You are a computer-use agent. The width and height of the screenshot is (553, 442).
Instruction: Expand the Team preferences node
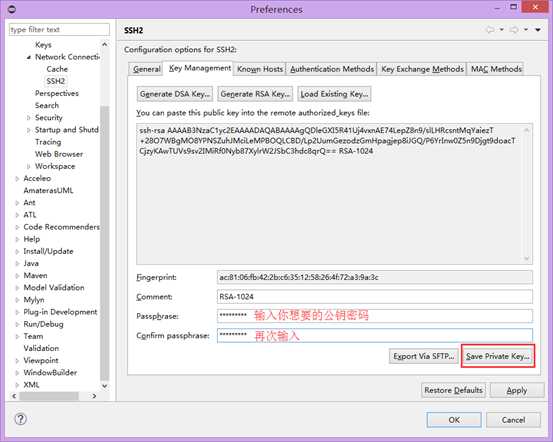pyautogui.click(x=17, y=337)
